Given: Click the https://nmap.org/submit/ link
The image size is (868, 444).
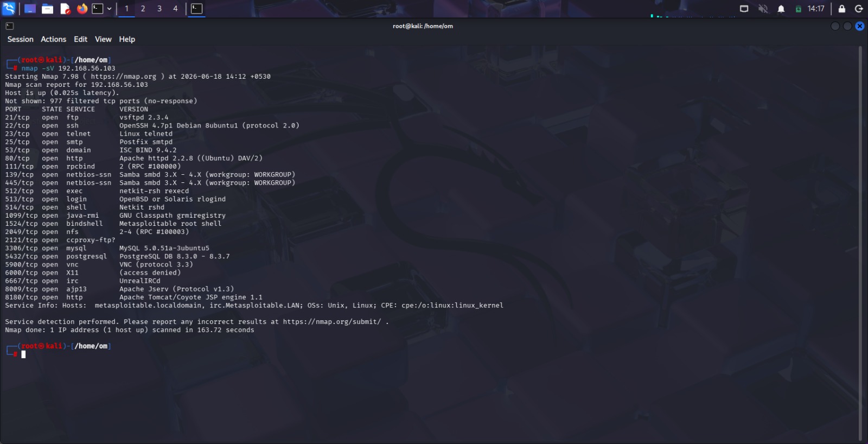Looking at the screenshot, I should [332, 322].
